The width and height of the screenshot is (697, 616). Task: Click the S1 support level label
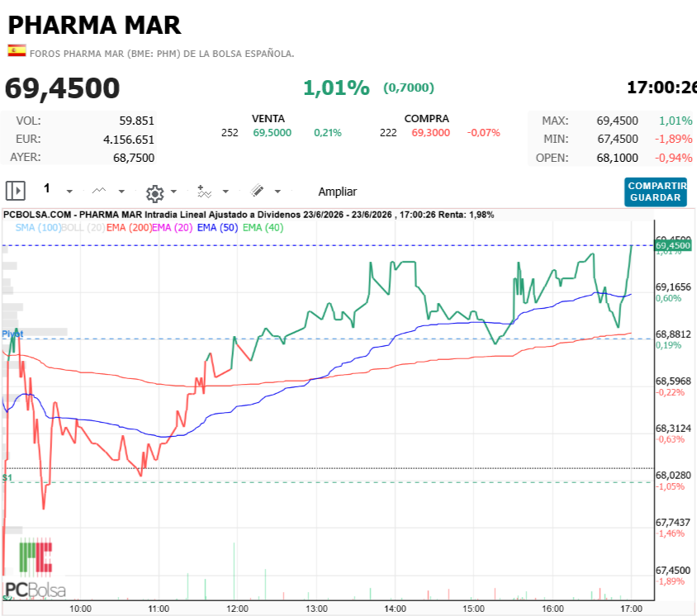pos(7,478)
